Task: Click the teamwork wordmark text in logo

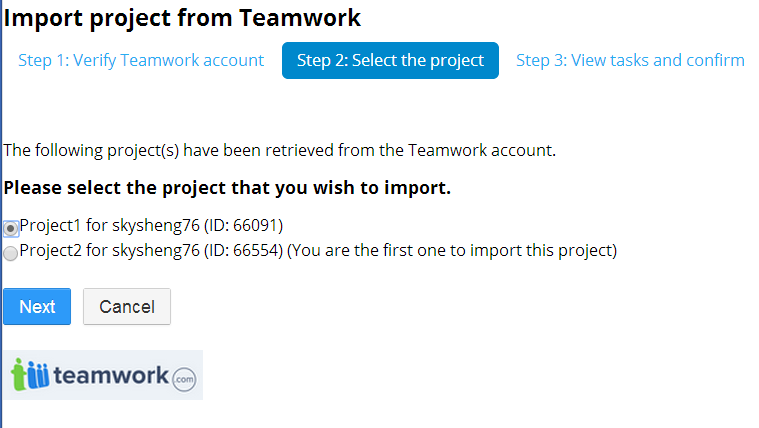Action: [x=110, y=376]
